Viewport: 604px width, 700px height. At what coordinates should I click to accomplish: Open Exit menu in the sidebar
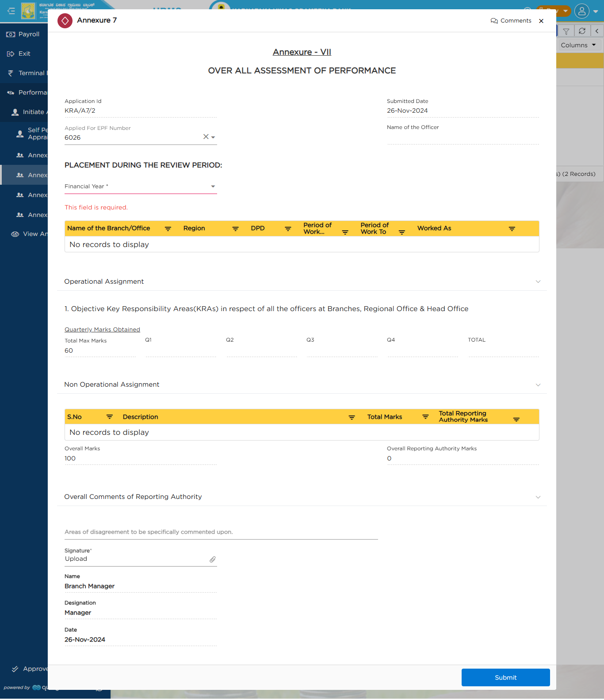pyautogui.click(x=24, y=53)
